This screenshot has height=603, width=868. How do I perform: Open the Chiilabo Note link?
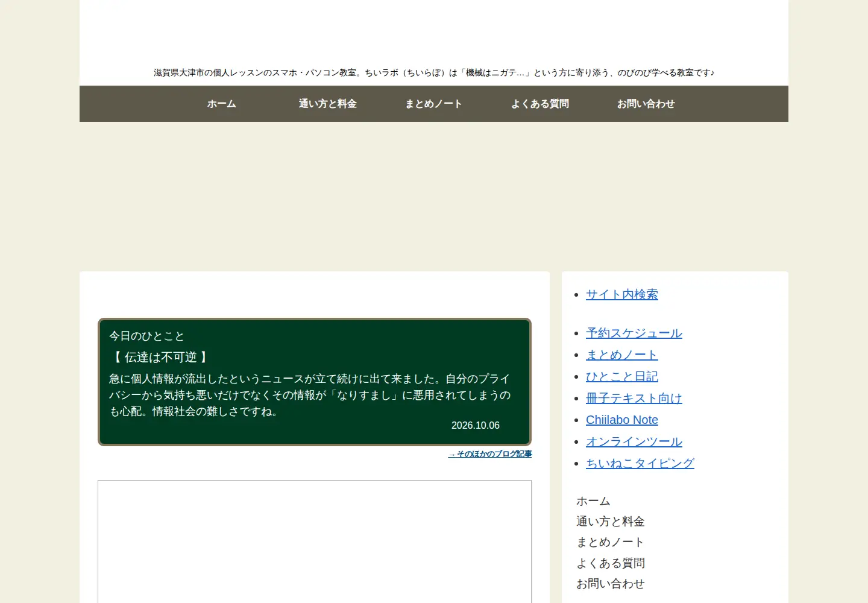tap(622, 420)
